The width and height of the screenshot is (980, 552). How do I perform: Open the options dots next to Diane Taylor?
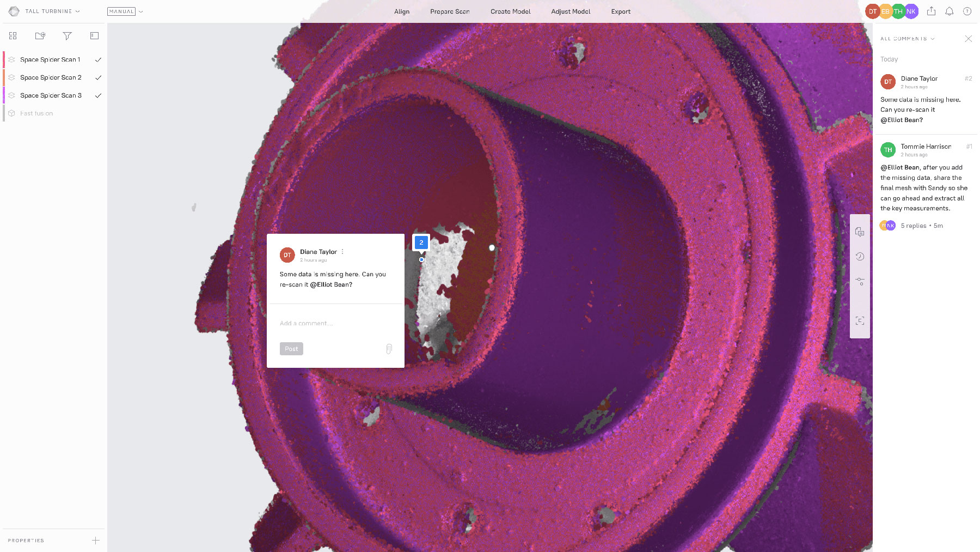(x=342, y=252)
